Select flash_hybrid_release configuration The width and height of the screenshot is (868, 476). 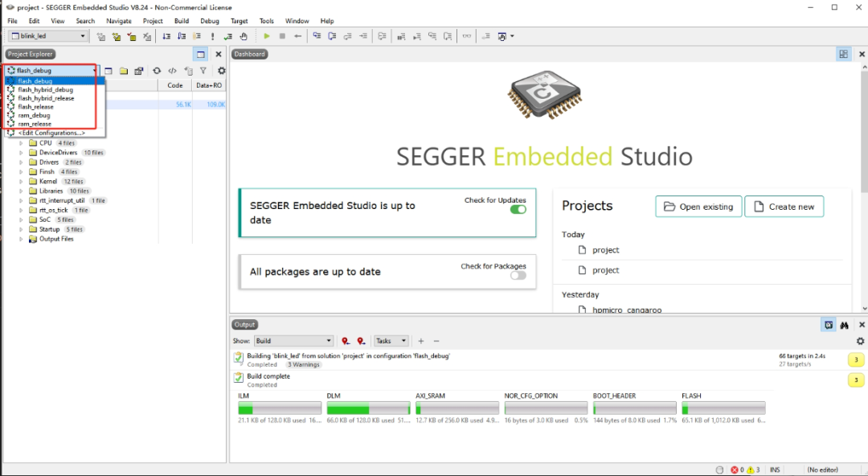point(55,98)
